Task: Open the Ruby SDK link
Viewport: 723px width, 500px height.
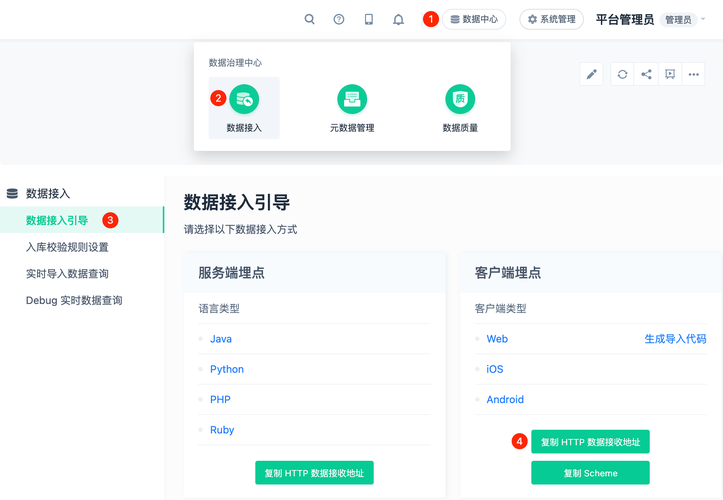Action: coord(222,430)
